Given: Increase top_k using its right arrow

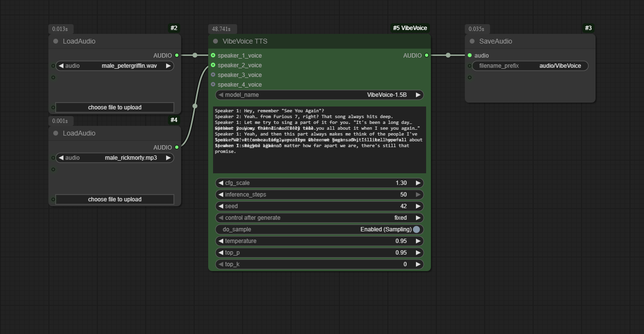Looking at the screenshot, I should coord(418,264).
